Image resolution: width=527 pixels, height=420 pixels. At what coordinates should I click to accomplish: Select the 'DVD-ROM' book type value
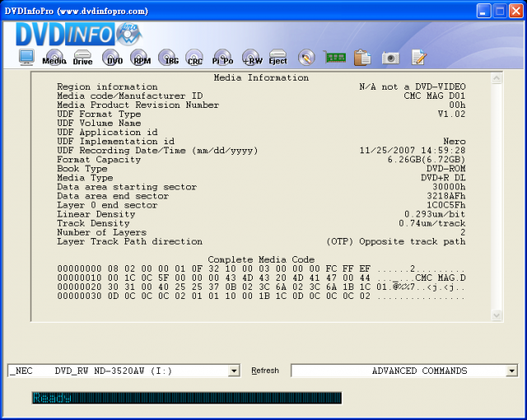pyautogui.click(x=446, y=169)
